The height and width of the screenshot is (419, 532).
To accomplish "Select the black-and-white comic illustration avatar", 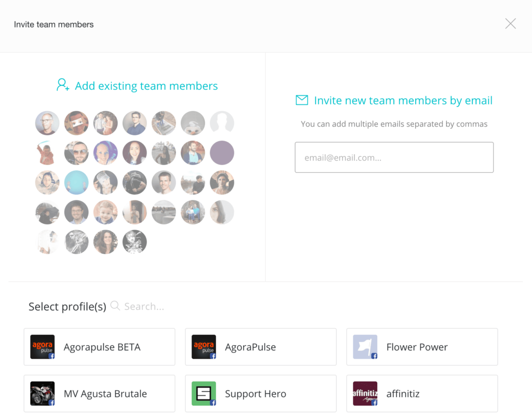I will pyautogui.click(x=135, y=242).
